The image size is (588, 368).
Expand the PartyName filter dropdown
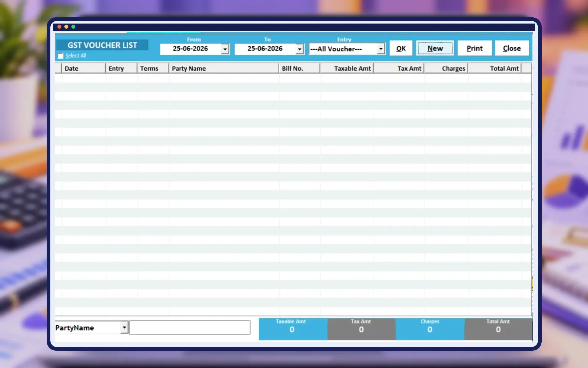coord(124,327)
